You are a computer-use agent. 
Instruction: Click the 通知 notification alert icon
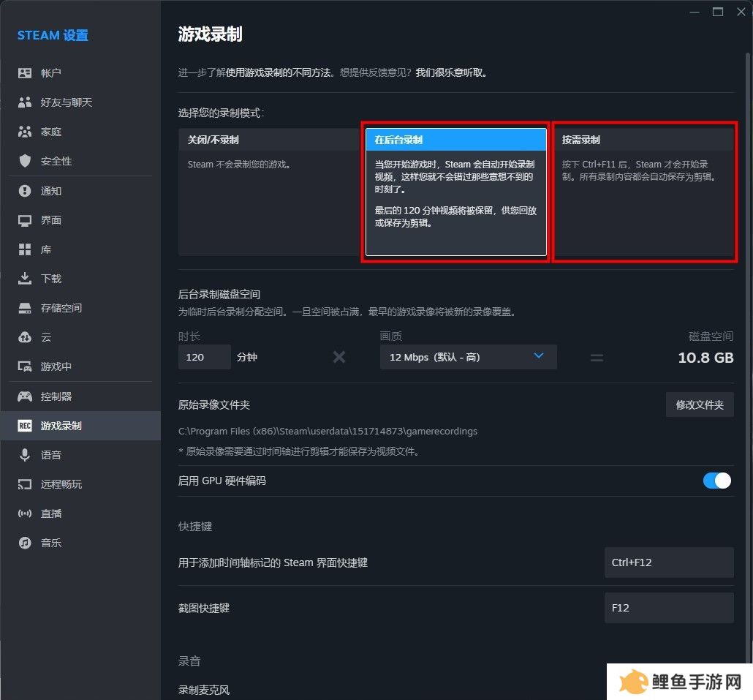pyautogui.click(x=25, y=191)
